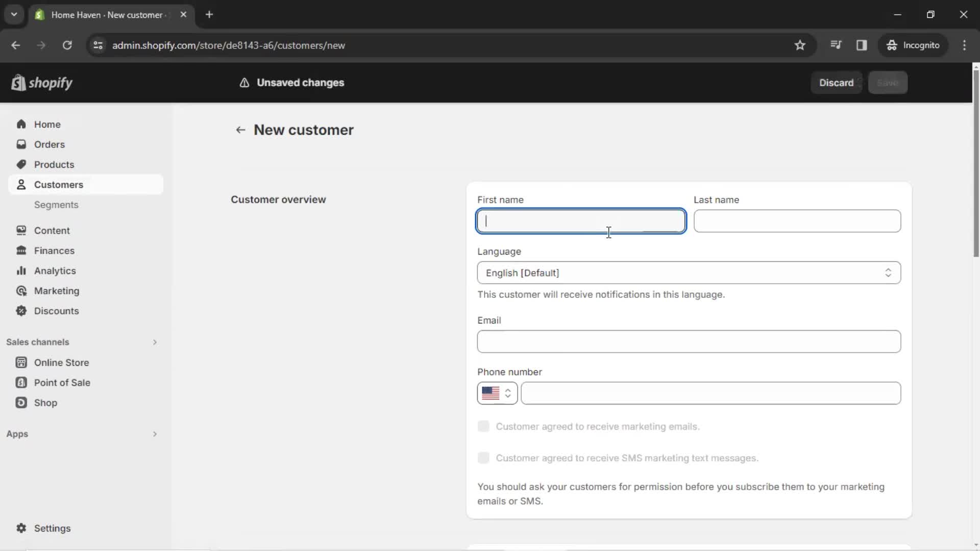
Task: Click the Segments menu item
Action: [57, 205]
